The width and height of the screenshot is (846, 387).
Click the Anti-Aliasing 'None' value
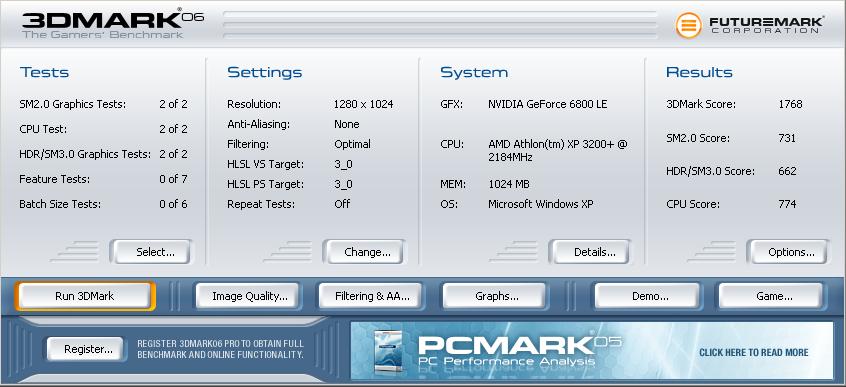pos(346,124)
